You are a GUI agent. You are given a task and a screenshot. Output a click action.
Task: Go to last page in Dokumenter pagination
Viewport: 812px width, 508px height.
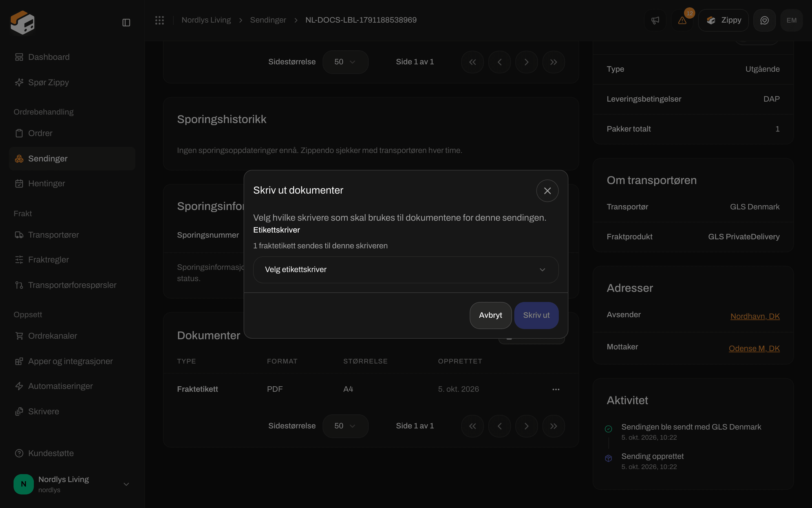(x=554, y=426)
